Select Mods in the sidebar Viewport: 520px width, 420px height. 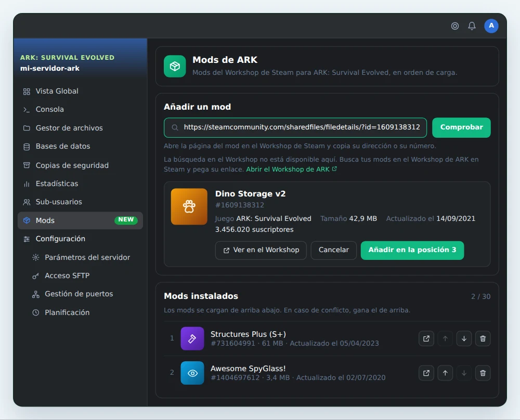[80, 220]
